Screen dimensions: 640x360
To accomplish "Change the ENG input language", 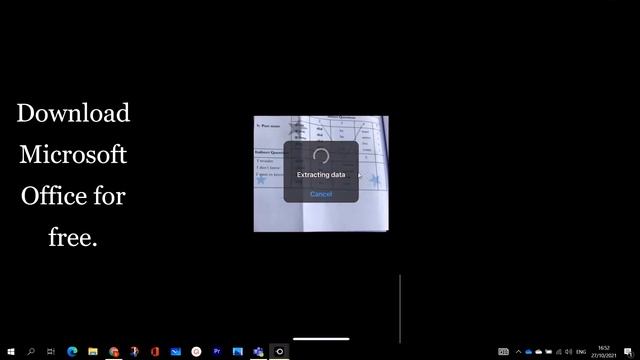I will [581, 351].
